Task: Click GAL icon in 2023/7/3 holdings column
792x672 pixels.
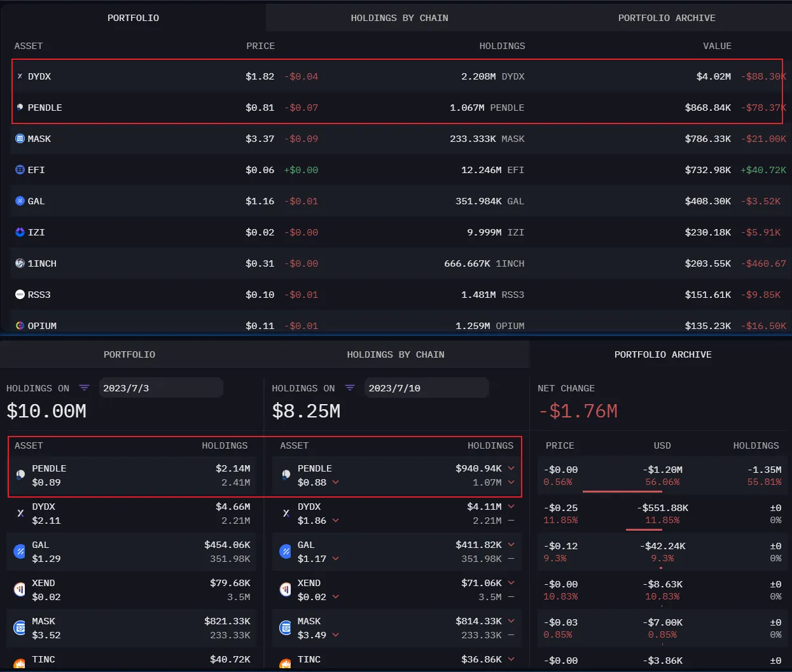Action: coord(20,551)
